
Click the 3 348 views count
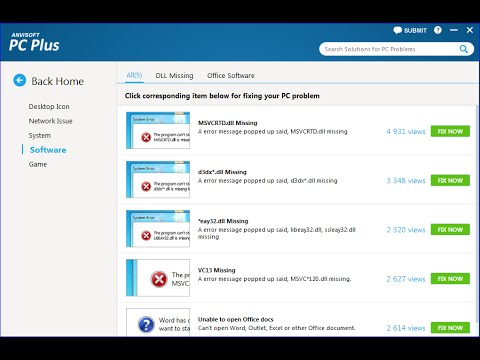tap(406, 181)
